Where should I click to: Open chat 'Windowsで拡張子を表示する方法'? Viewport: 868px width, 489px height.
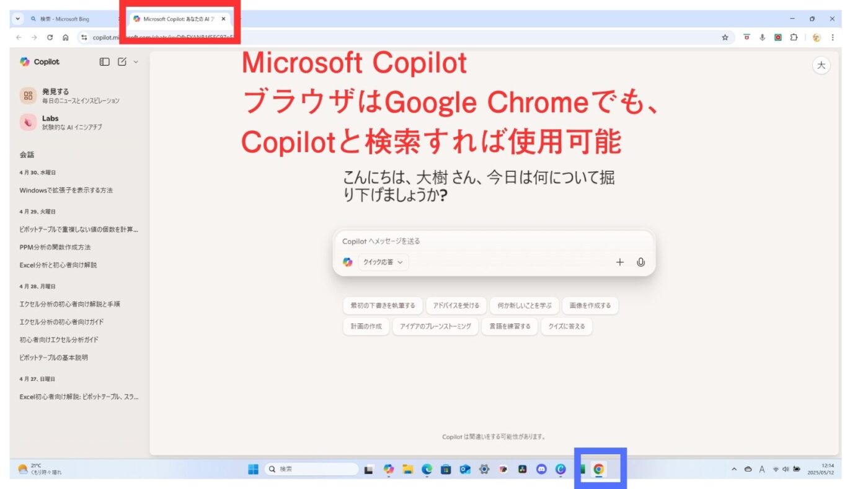66,191
